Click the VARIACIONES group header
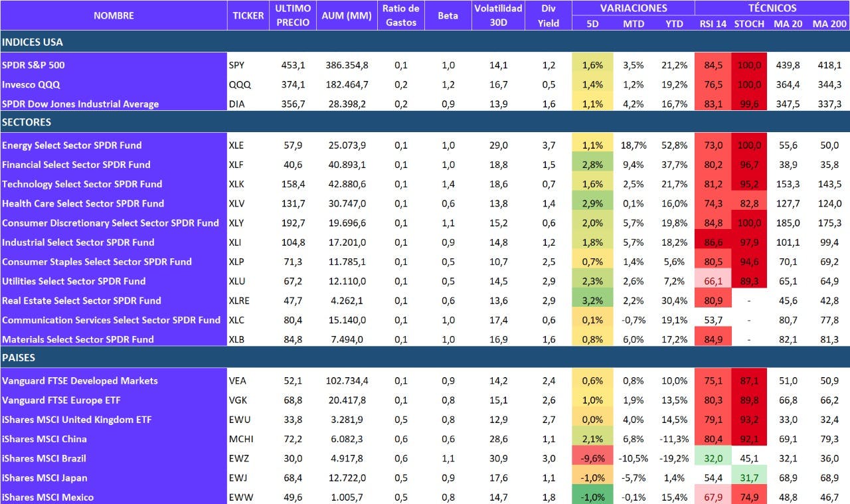The width and height of the screenshot is (850, 504). 633,8
